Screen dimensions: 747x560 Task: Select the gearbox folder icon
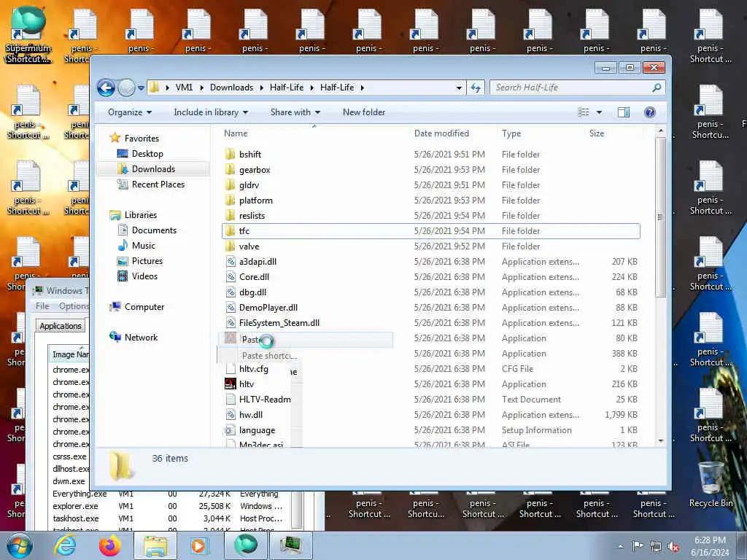click(x=230, y=169)
